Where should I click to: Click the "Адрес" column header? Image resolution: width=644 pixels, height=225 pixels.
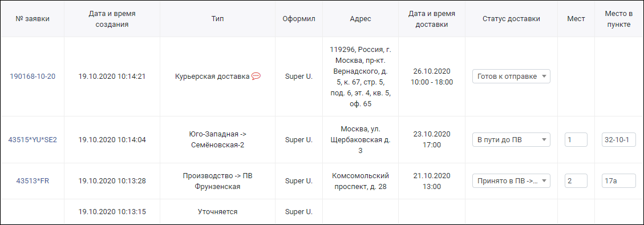(x=360, y=19)
